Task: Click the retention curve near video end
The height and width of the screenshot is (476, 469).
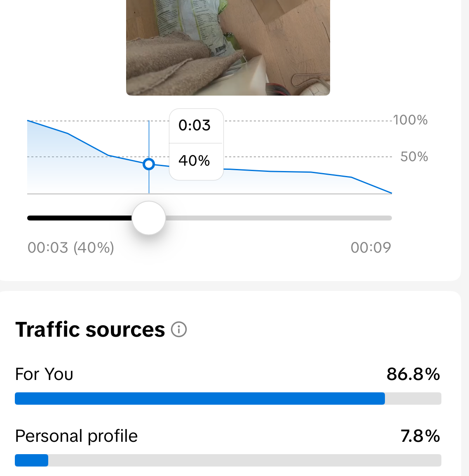Action: click(x=372, y=185)
